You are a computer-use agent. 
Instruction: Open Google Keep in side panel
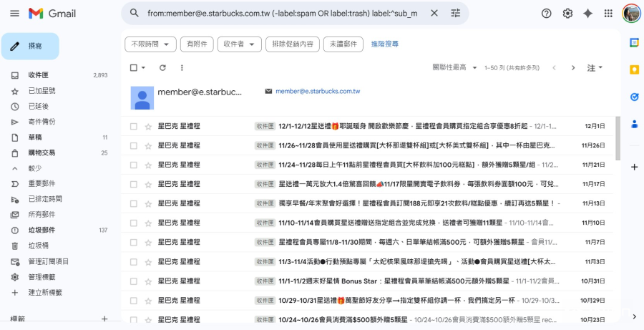click(x=634, y=69)
